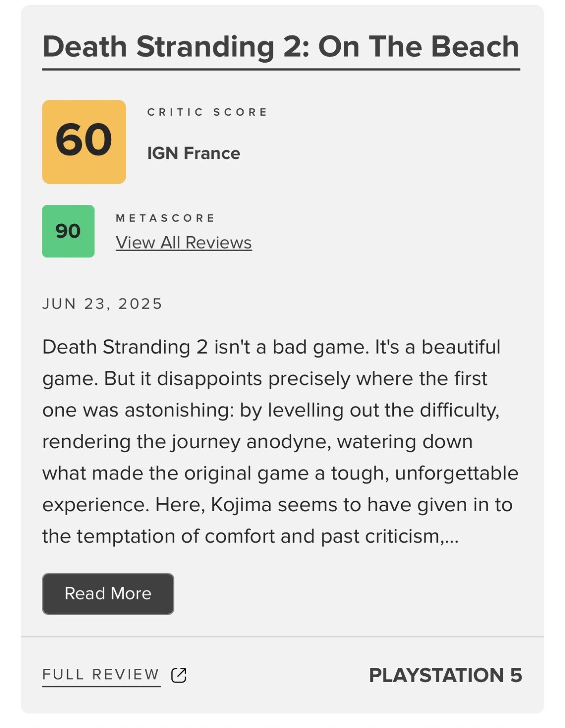This screenshot has width=565, height=728.
Task: Open the Death Stranding 2: On The Beach title
Action: tap(281, 46)
